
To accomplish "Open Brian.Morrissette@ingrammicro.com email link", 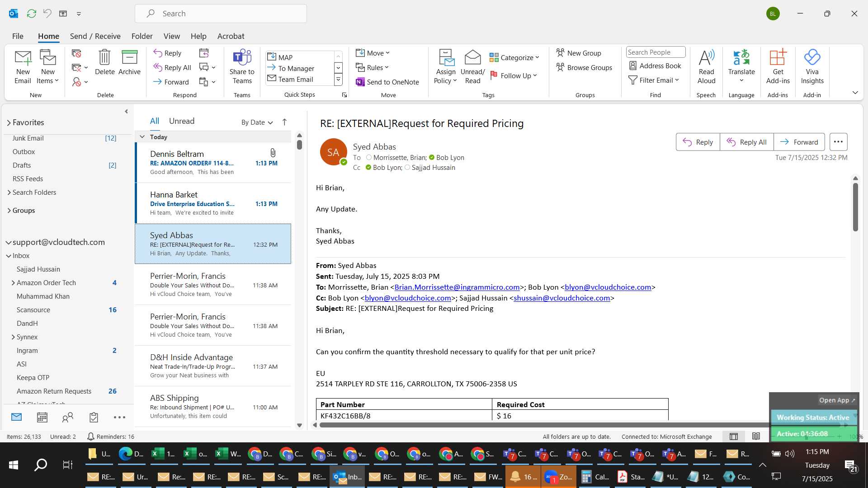I will click(457, 287).
